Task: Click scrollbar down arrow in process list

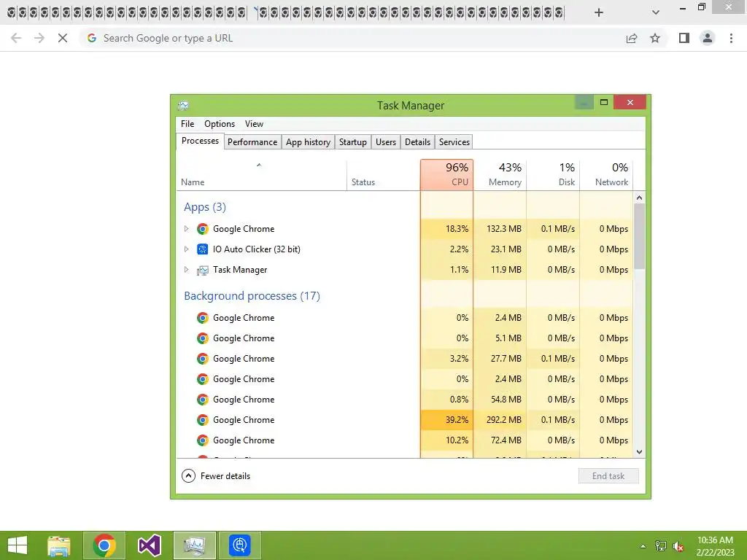Action: pos(639,452)
